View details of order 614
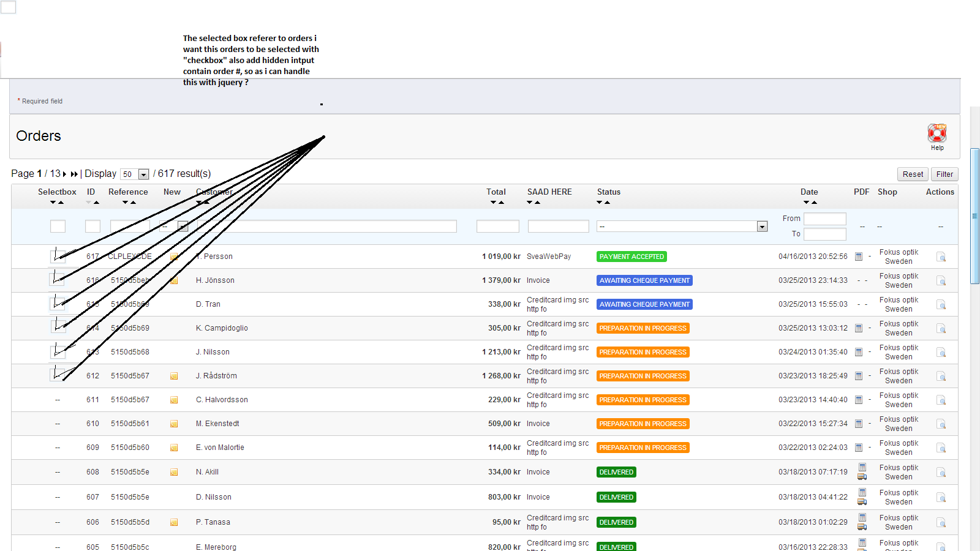The height and width of the screenshot is (551, 980). (x=941, y=329)
